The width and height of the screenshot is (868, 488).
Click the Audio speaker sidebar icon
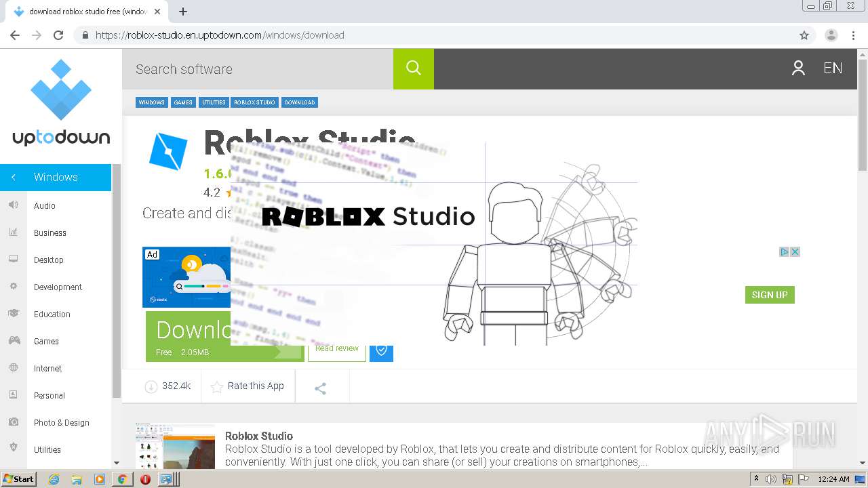tap(14, 205)
